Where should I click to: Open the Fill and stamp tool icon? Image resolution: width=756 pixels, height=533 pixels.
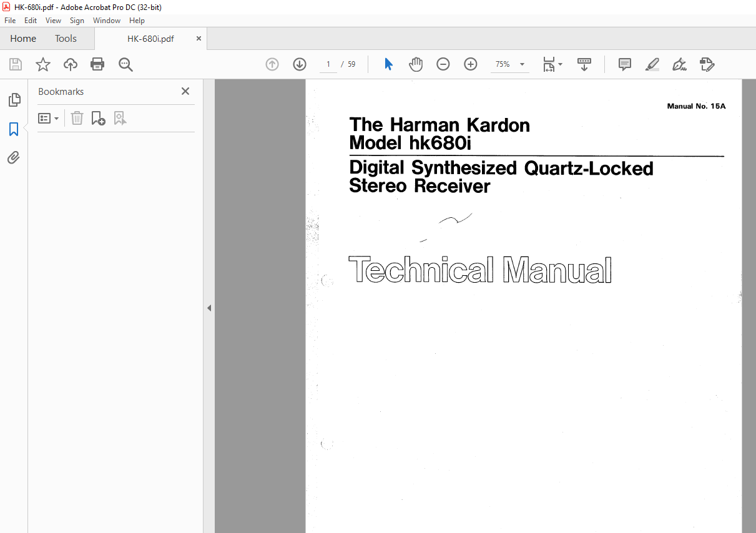(707, 64)
